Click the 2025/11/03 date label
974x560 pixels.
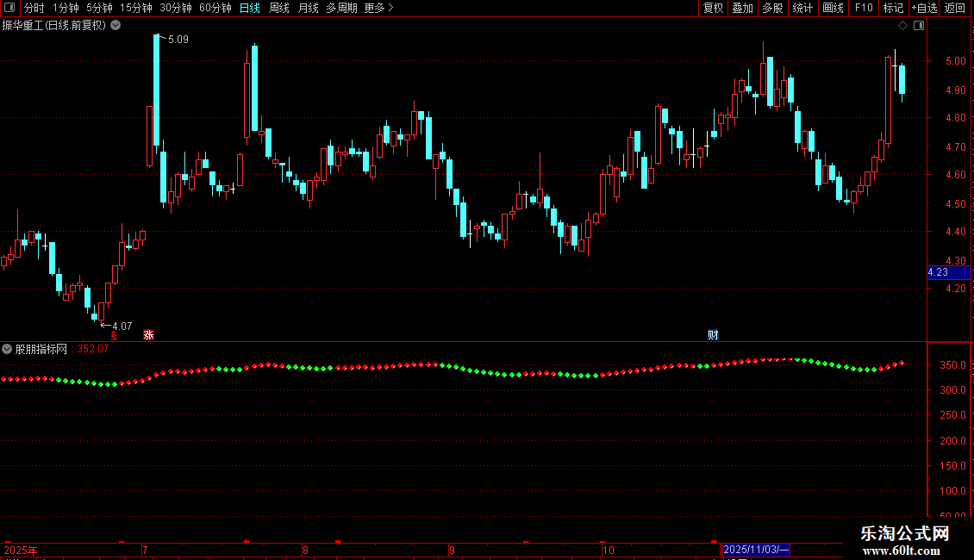tap(756, 550)
